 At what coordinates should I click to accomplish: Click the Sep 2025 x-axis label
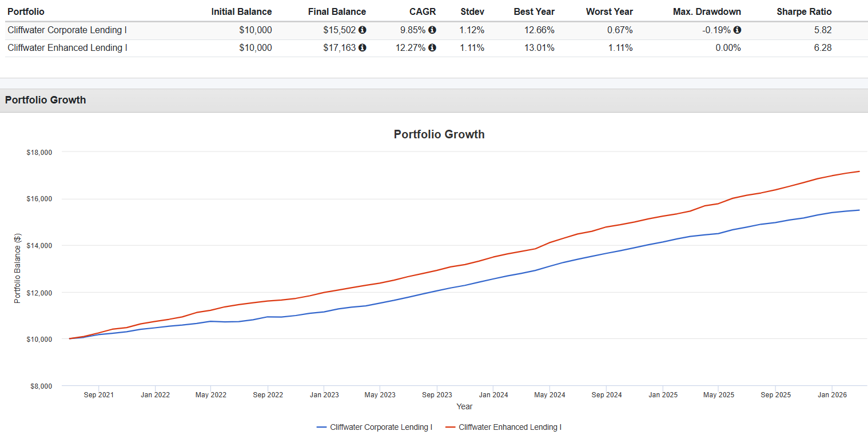tap(775, 395)
